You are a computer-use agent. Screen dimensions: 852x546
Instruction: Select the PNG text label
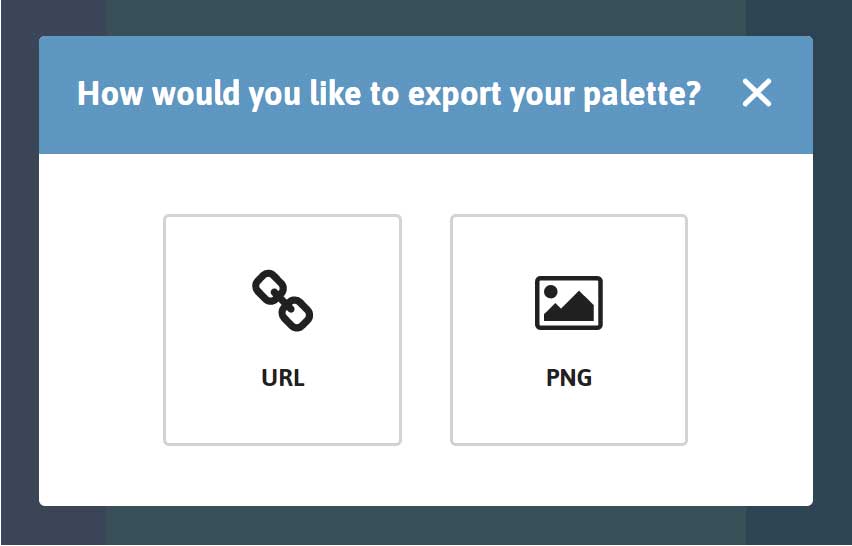(x=569, y=378)
